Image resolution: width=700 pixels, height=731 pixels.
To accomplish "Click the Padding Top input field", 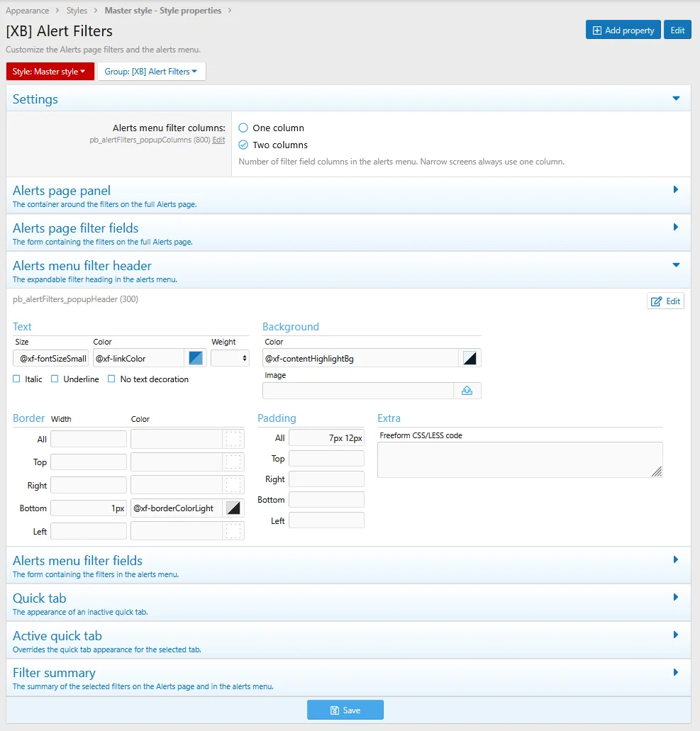I will click(326, 459).
